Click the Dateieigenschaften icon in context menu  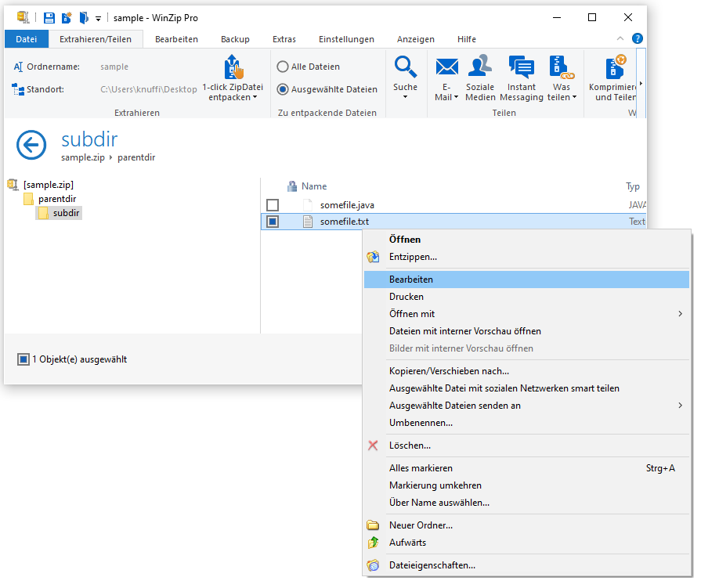(x=374, y=565)
